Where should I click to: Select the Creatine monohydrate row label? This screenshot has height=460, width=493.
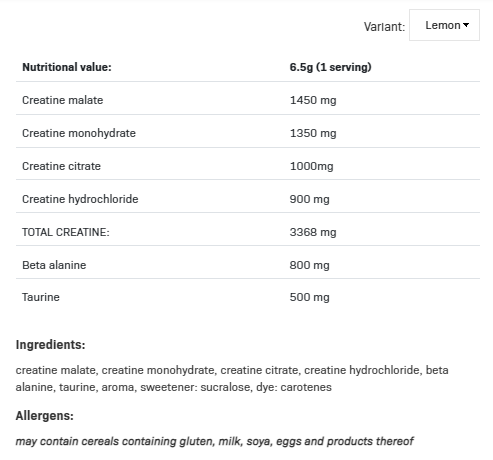79,133
